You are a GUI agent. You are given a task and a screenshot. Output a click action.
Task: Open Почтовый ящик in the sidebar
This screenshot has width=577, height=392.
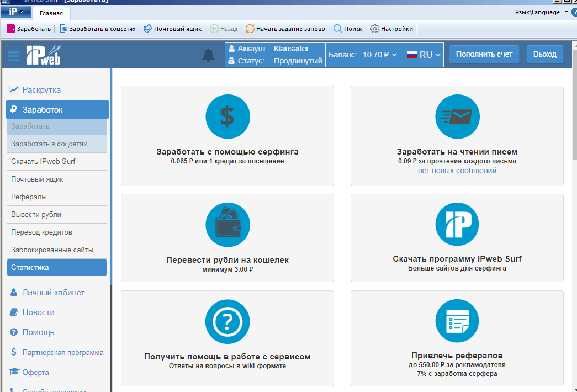pyautogui.click(x=57, y=179)
